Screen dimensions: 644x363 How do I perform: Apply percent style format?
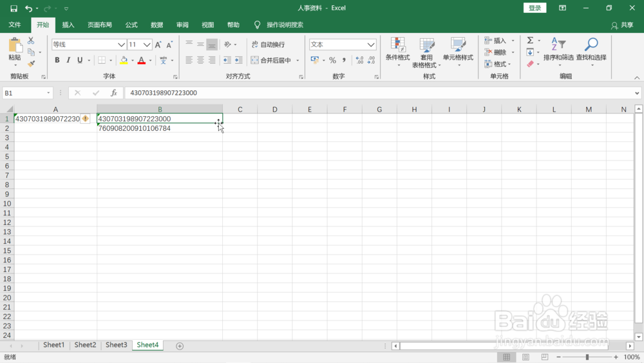(x=333, y=61)
